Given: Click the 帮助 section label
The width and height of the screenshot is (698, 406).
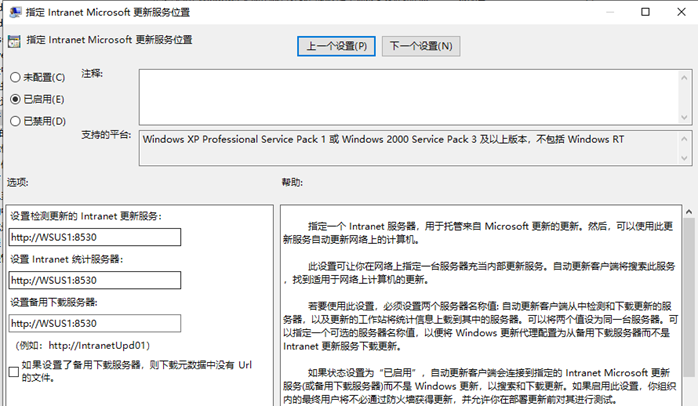Looking at the screenshot, I should [292, 182].
